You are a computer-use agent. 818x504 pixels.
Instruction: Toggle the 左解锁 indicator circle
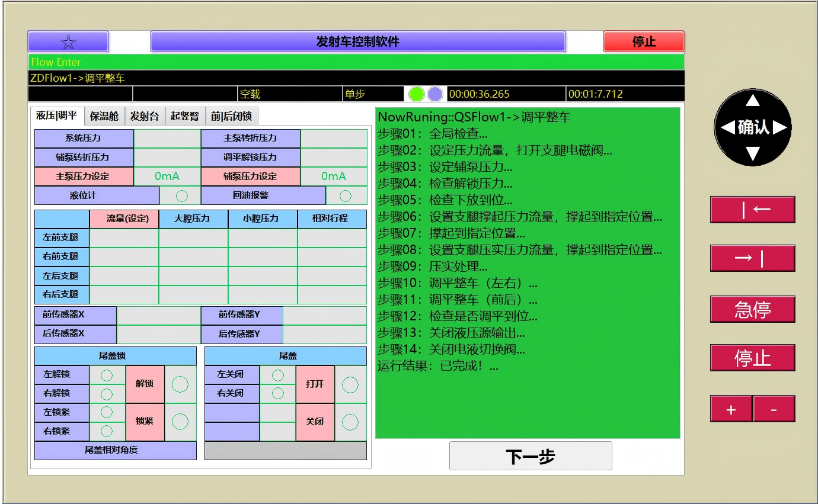coord(107,375)
